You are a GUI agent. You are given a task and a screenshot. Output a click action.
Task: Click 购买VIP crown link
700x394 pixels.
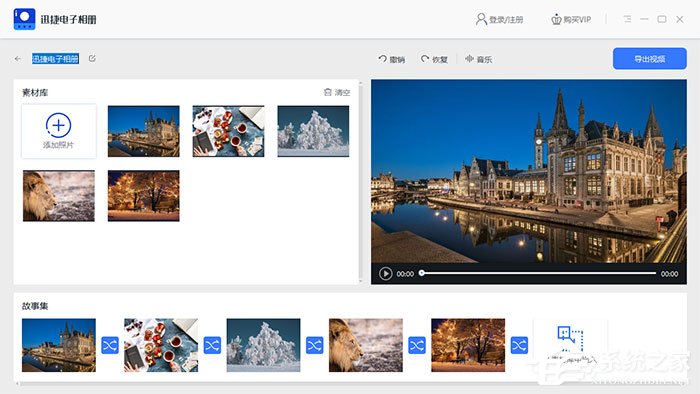point(571,19)
